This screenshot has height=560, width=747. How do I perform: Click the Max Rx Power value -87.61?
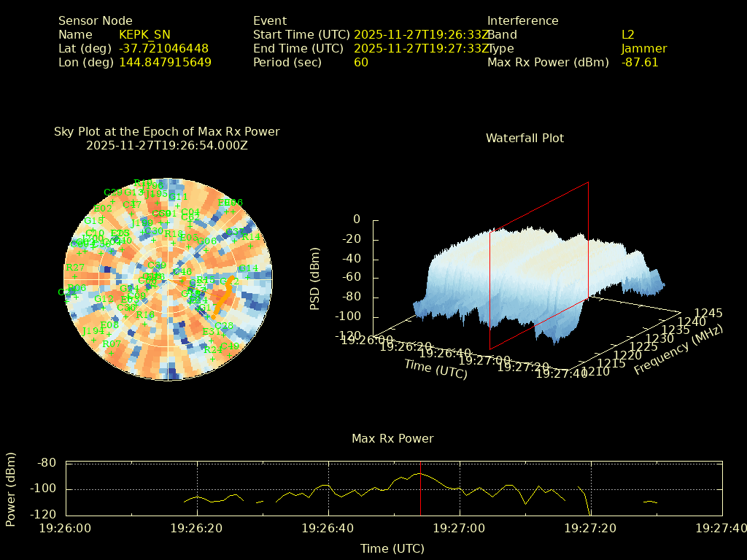tap(640, 63)
